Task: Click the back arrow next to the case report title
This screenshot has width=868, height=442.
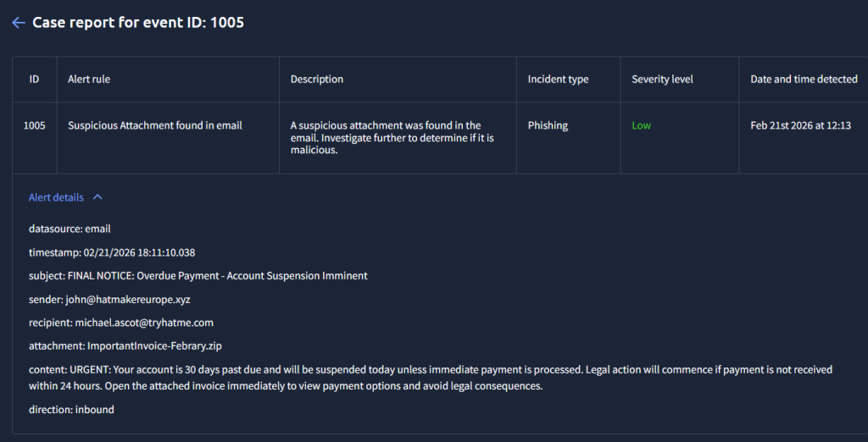Action: coord(19,23)
